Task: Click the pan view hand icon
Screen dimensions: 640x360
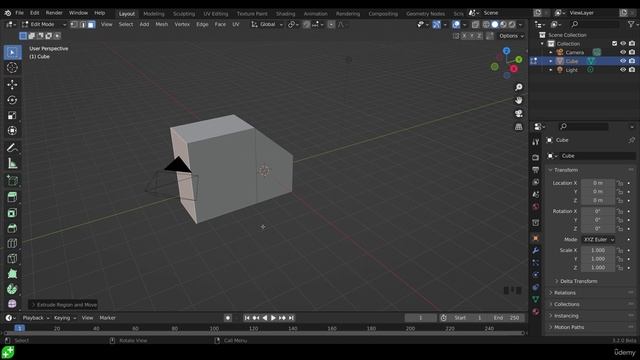Action: pos(518,100)
